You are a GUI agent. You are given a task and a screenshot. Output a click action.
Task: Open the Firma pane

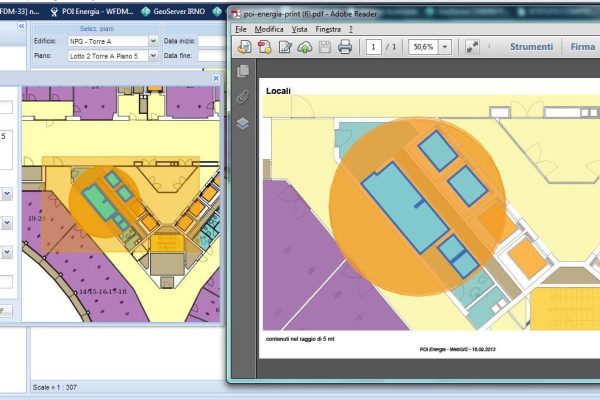(x=583, y=47)
